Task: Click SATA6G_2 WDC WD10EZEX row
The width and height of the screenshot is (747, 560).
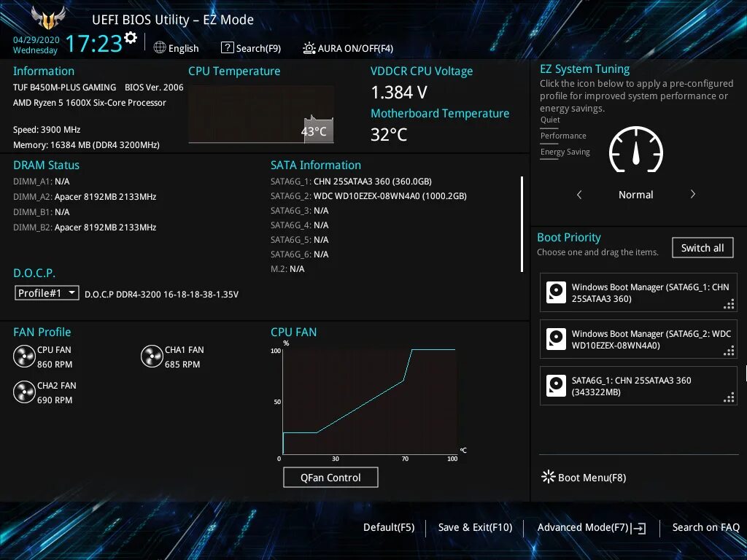Action: [368, 195]
